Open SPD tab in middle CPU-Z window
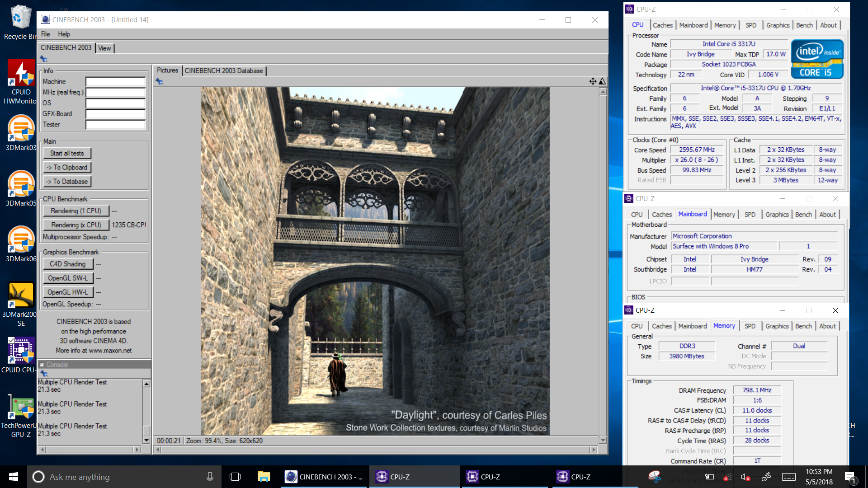 (x=750, y=215)
